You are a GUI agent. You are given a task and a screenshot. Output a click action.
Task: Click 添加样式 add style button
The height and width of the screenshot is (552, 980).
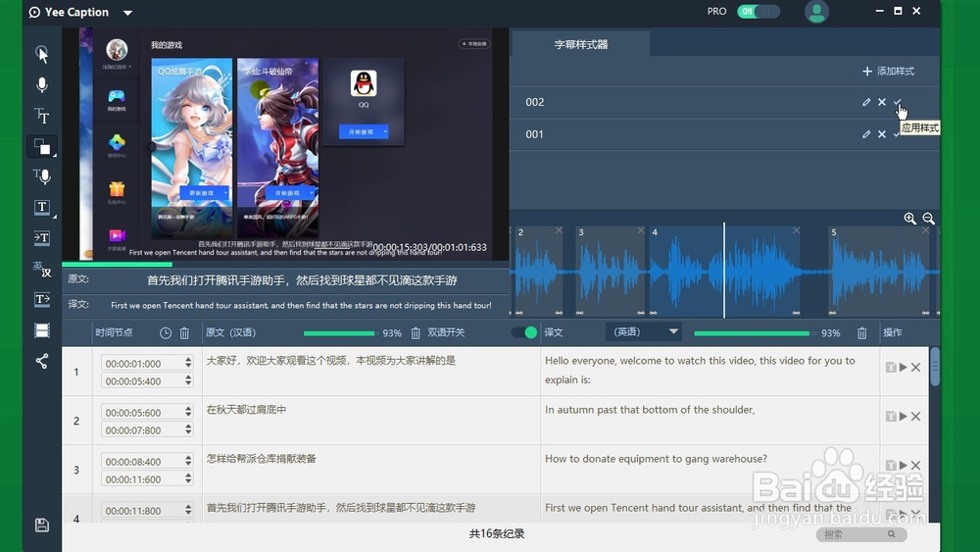888,72
